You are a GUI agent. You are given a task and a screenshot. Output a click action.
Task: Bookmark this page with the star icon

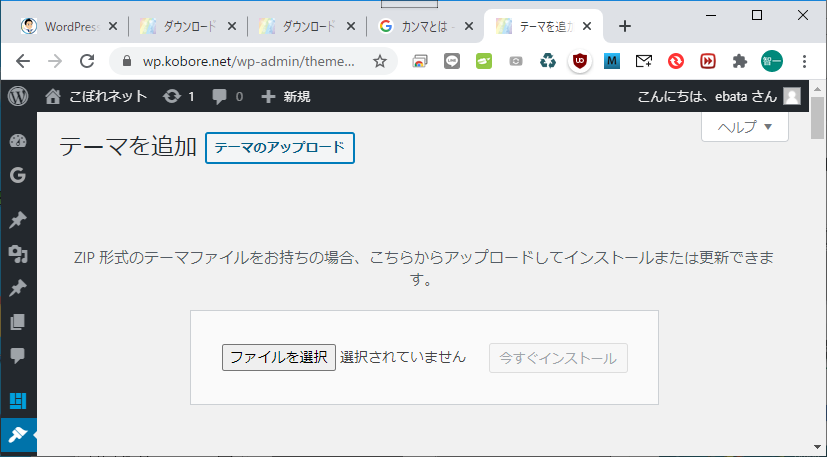point(380,61)
